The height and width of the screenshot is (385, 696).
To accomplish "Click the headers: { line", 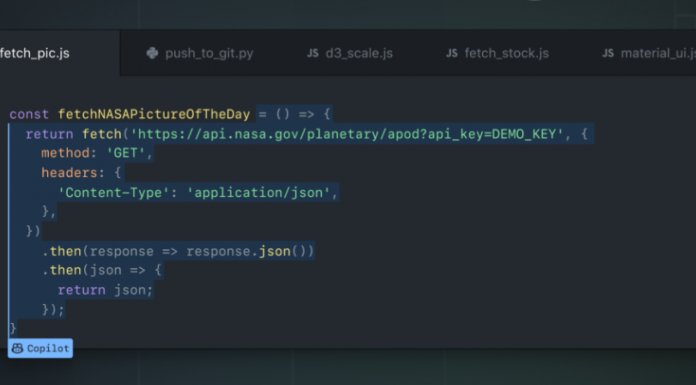I will [x=81, y=172].
